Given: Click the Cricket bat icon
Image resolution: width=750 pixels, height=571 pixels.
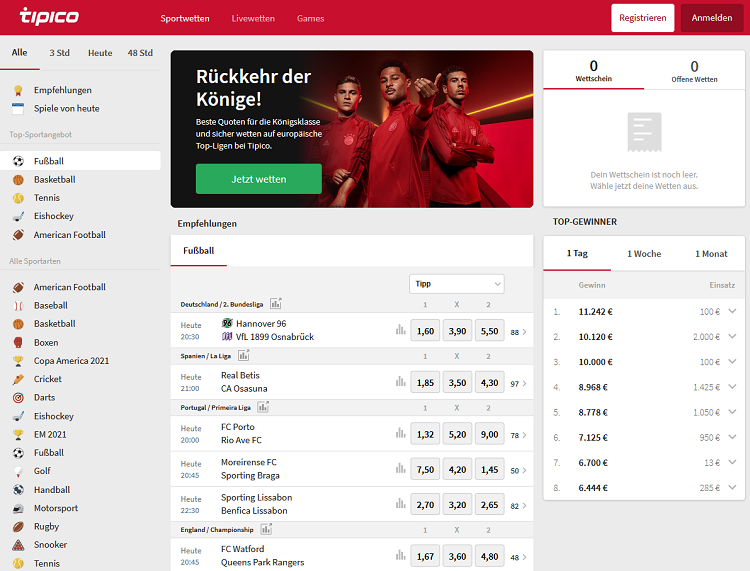Looking at the screenshot, I should (18, 379).
